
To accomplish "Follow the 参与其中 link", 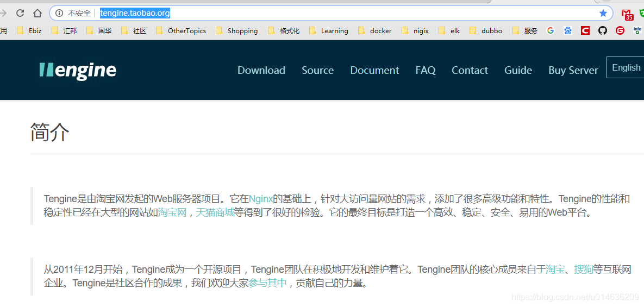I will (x=267, y=283).
